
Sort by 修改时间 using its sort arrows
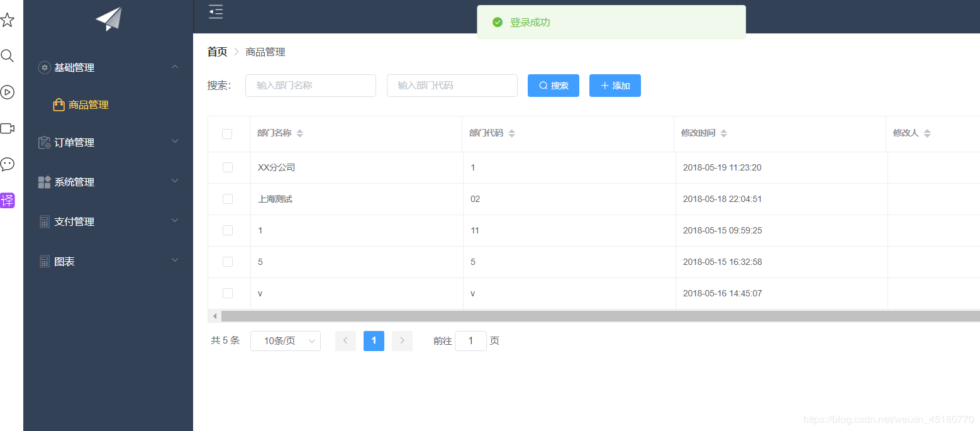click(x=724, y=133)
